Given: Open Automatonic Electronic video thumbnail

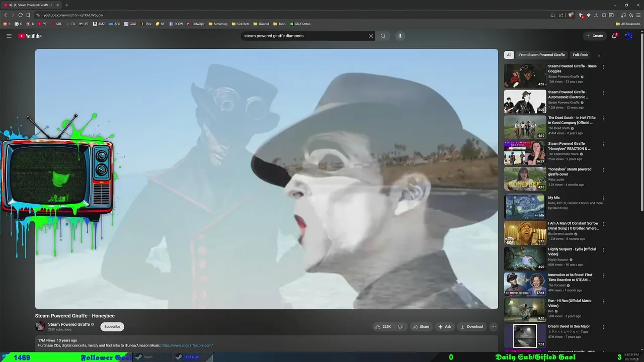Looking at the screenshot, I should [525, 101].
